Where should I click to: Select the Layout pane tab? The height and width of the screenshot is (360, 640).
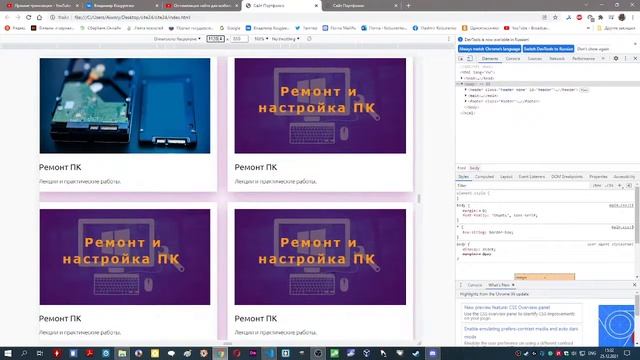pos(506,177)
